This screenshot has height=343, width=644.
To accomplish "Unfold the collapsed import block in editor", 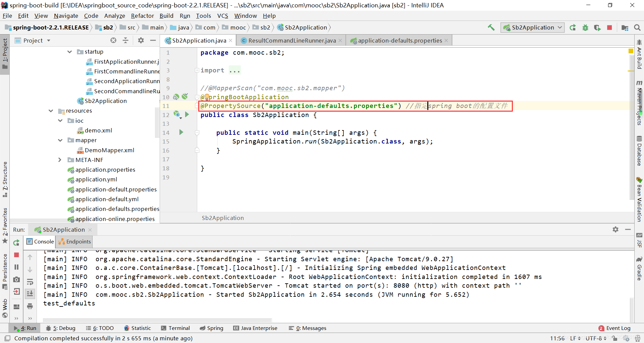I will pyautogui.click(x=197, y=70).
